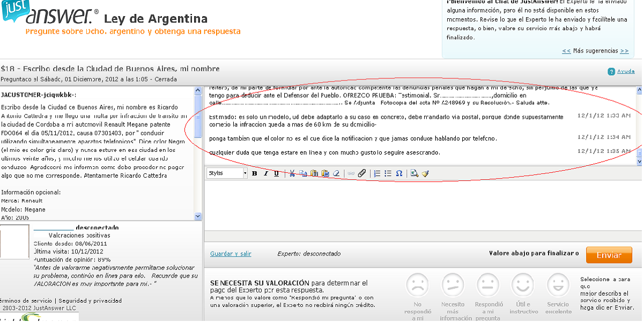The image size is (644, 322).
Task: Click the paperclip attach file icon
Action: (x=362, y=173)
